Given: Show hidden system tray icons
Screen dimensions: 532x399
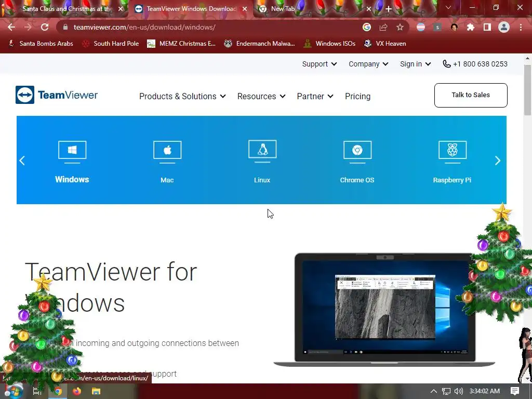Looking at the screenshot, I should [433, 391].
